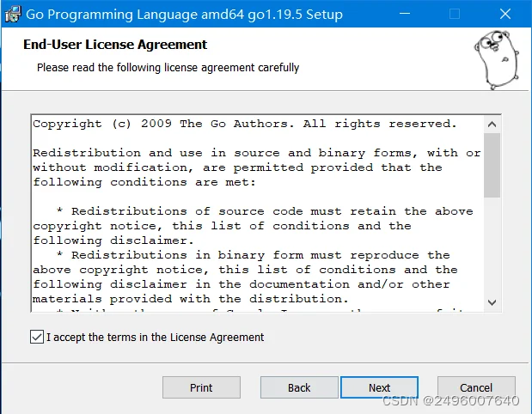Click the license scroll up arrow
The height and width of the screenshot is (414, 532).
coord(492,125)
